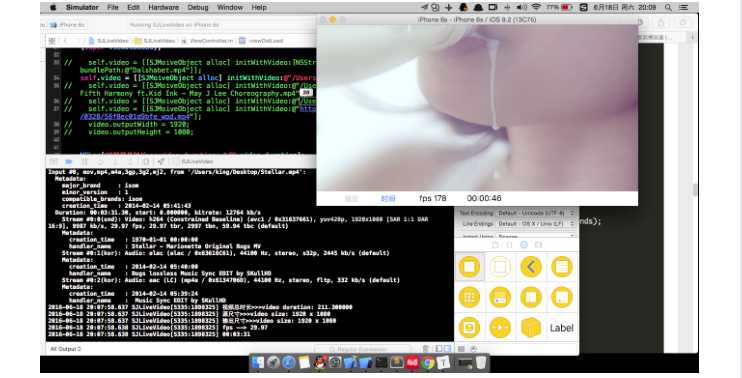
Task: Toggle library grid view icon
Action: pyautogui.click(x=461, y=349)
